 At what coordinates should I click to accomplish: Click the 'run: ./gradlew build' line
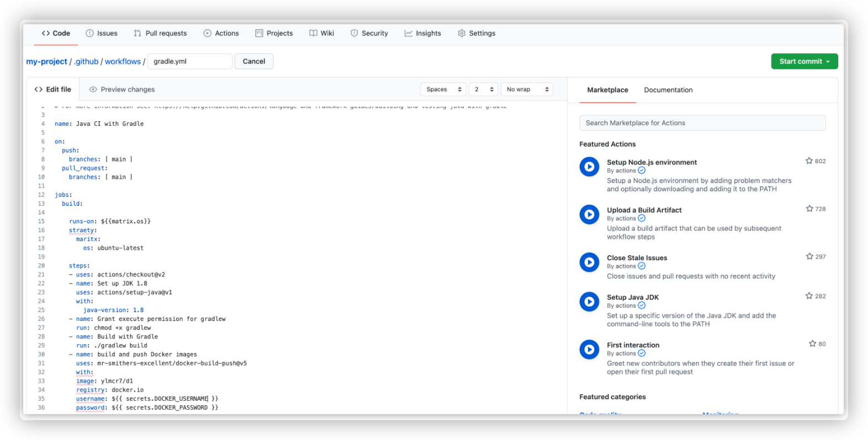(111, 346)
